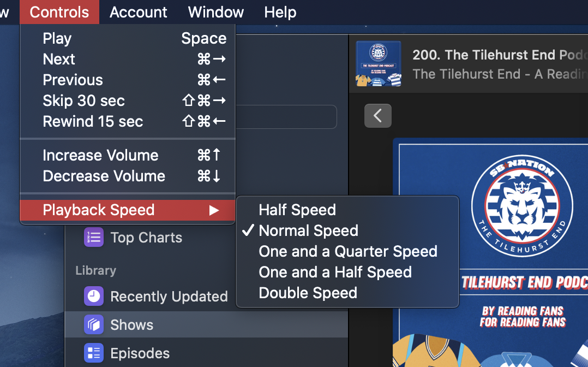Viewport: 588px width, 367px height.
Task: Open Recently Updated library section
Action: coord(169,297)
